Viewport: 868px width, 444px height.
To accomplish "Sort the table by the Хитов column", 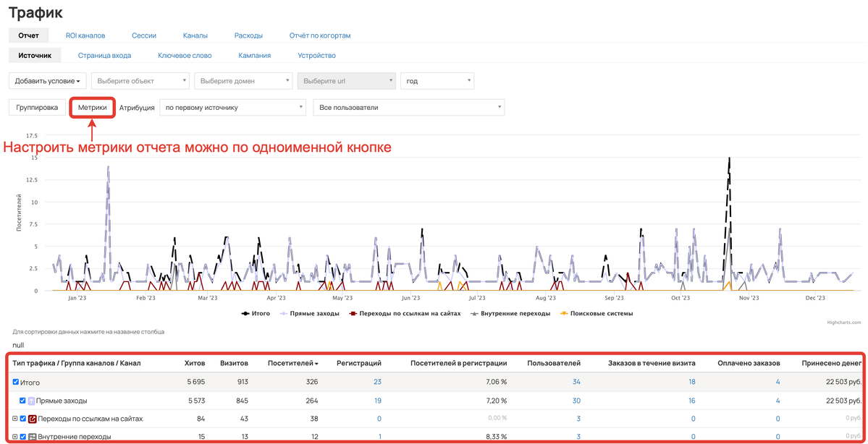I will tap(195, 363).
